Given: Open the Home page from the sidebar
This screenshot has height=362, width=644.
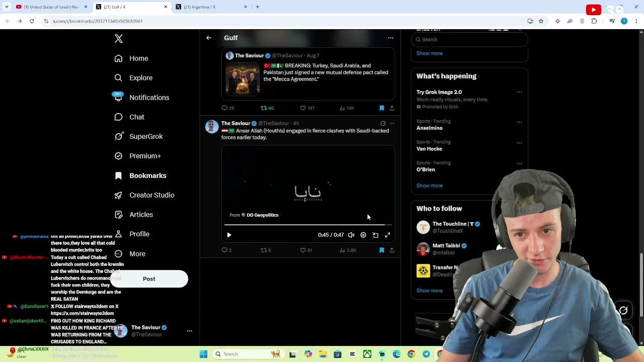Looking at the screenshot, I should pos(131,58).
